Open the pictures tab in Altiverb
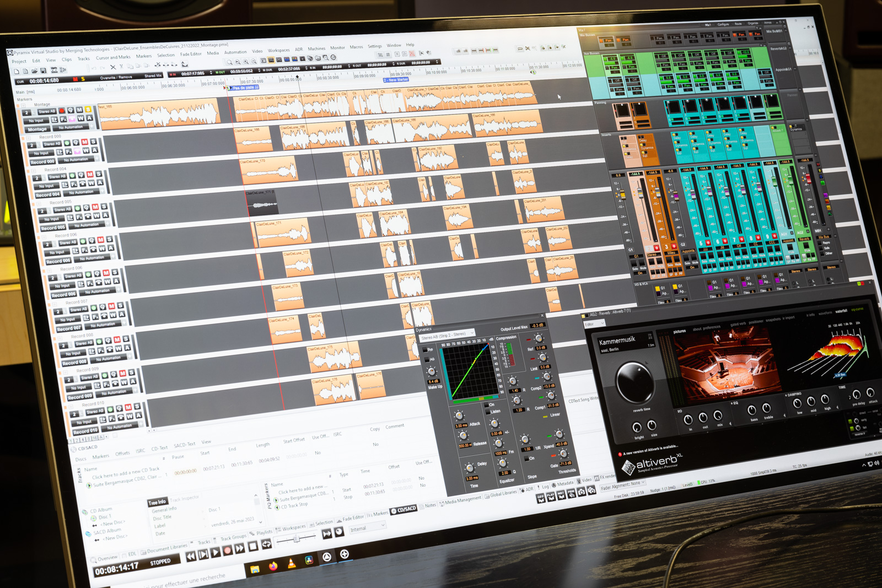Screen dimensions: 882x588 tap(679, 331)
